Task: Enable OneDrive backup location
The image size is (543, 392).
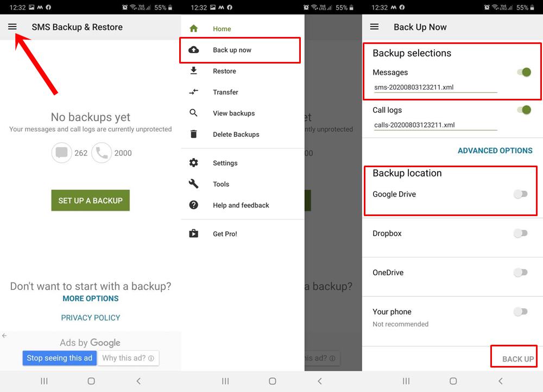Action: pos(521,273)
